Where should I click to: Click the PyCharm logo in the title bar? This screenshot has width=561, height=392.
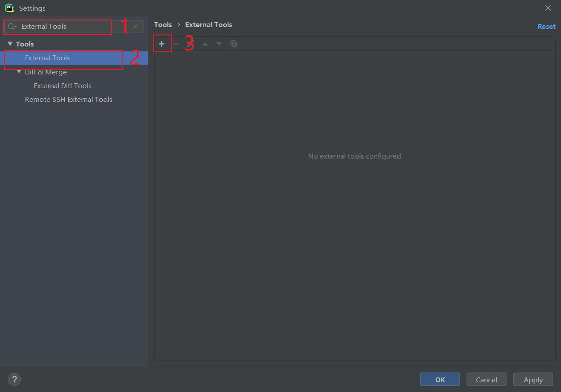point(9,8)
